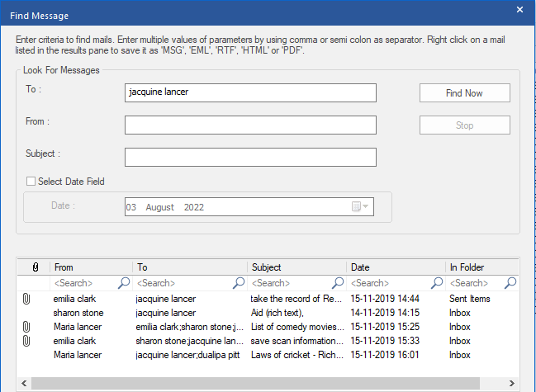Open the calendar dropdown in Date field
536x392 pixels.
click(360, 206)
